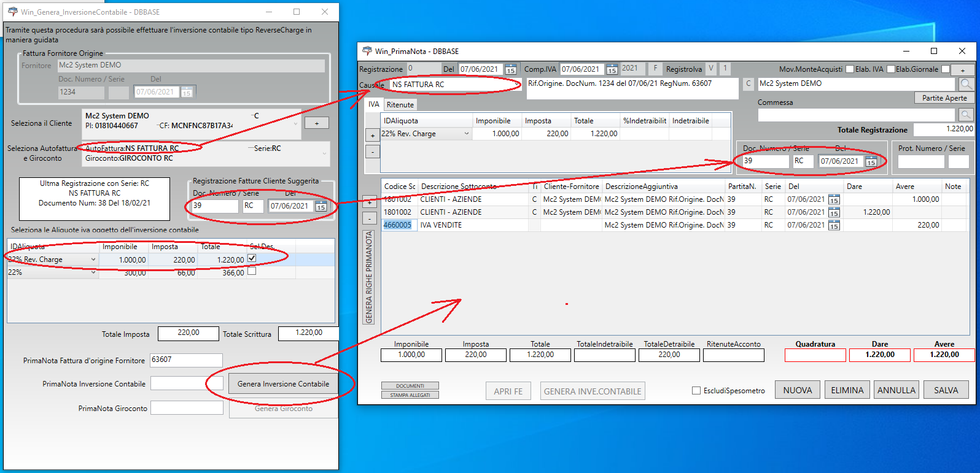
Task: Open calendar in Registrazione Fatture Cliente Suggerita
Action: (321, 206)
